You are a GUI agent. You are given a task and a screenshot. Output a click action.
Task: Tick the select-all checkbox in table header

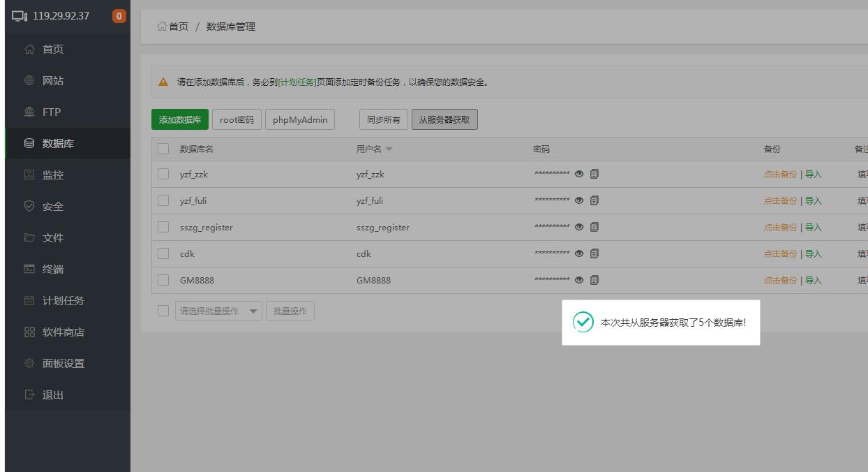[x=163, y=149]
